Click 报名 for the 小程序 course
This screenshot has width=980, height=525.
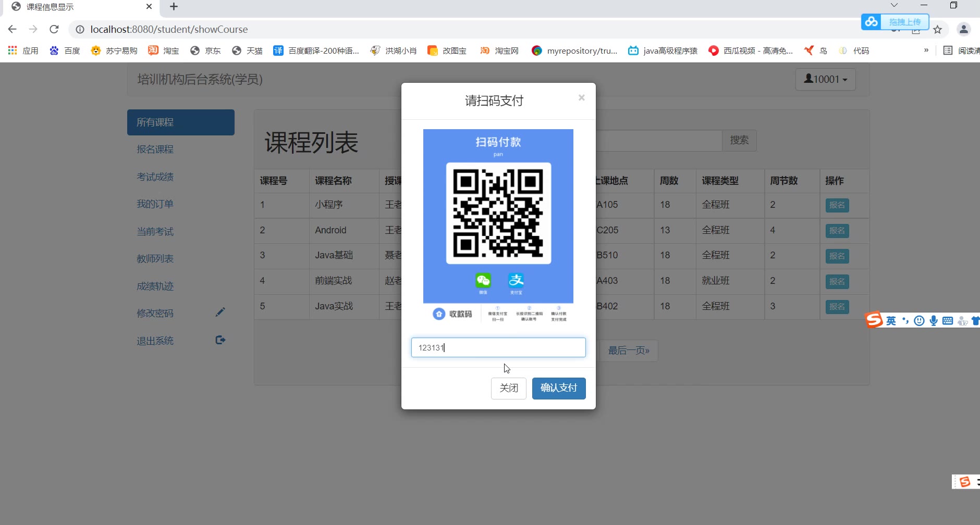837,205
